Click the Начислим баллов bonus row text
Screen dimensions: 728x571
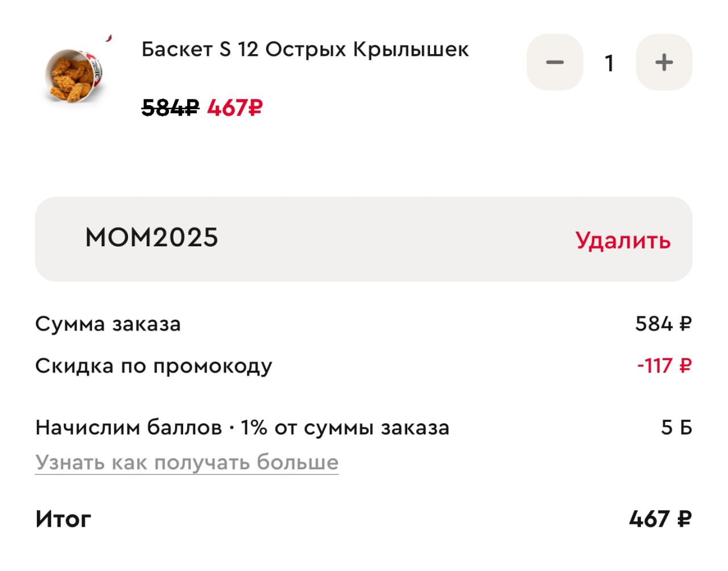tap(129, 428)
